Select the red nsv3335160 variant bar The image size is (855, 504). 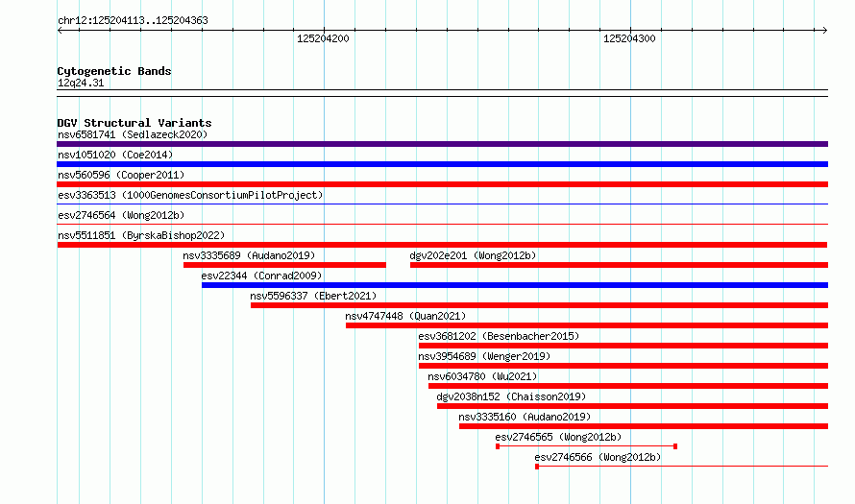tap(644, 426)
